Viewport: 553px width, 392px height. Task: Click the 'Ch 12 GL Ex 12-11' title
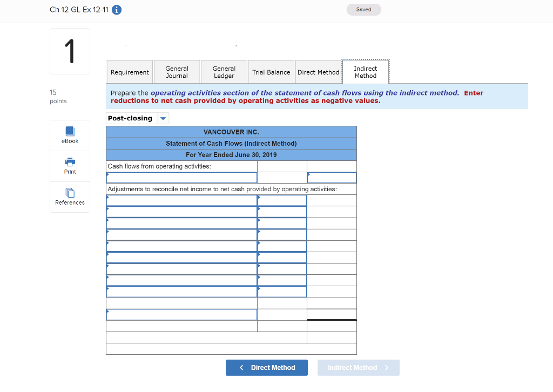(x=79, y=10)
